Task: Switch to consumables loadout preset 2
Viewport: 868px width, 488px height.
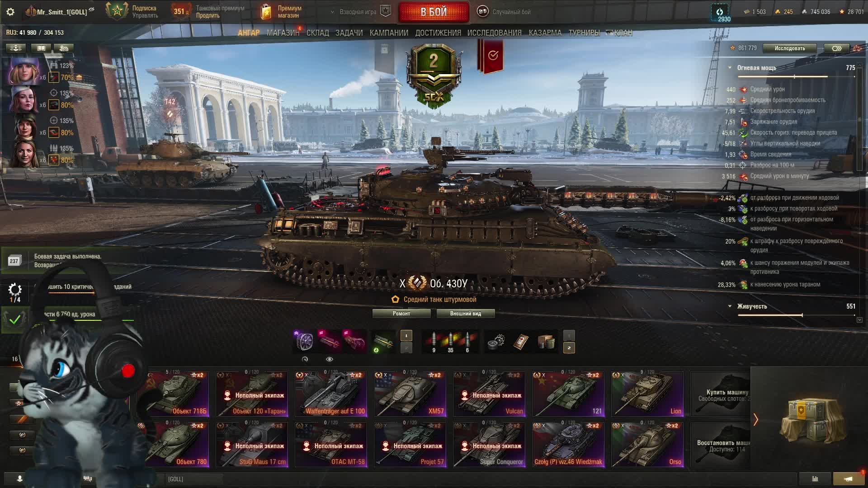Action: point(569,347)
